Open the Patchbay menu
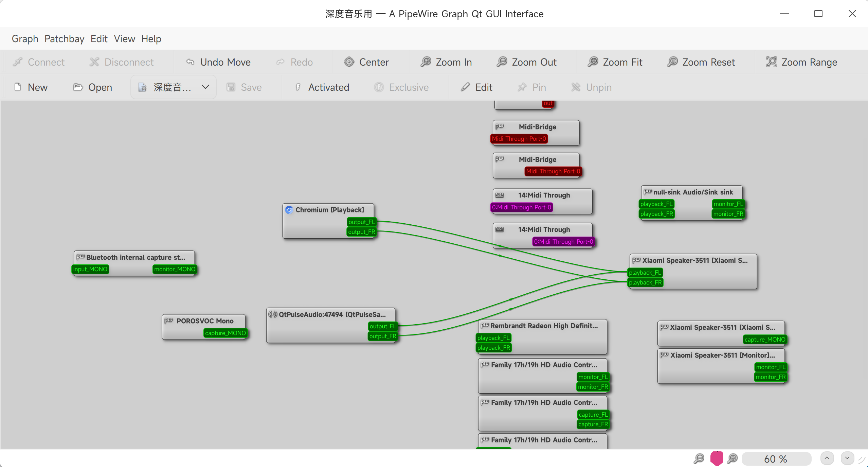Image resolution: width=868 pixels, height=467 pixels. (64, 39)
